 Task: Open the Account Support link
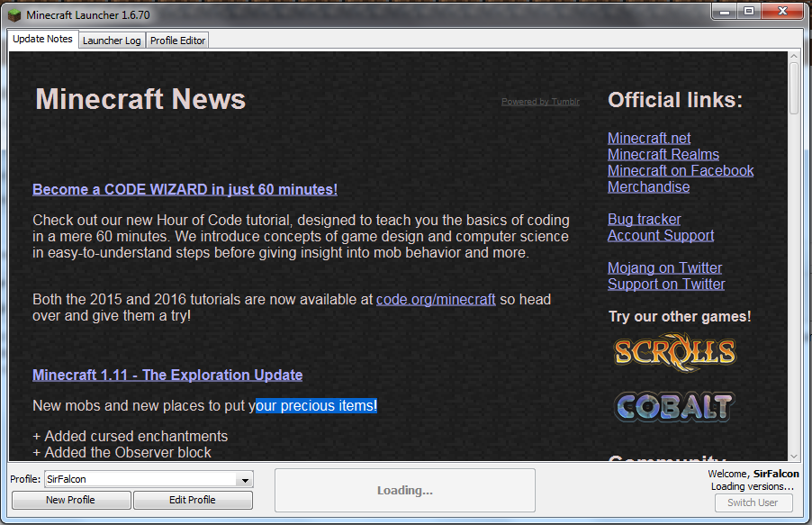pyautogui.click(x=661, y=235)
